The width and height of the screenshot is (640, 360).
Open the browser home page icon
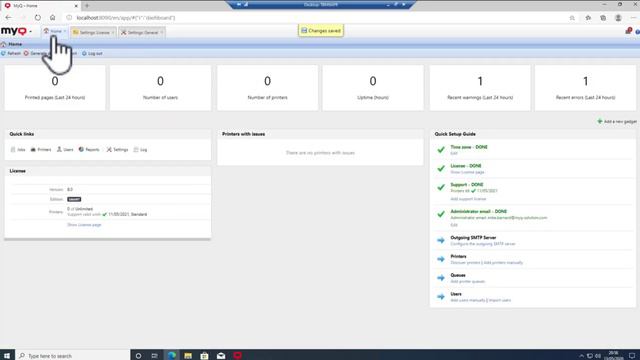point(53,18)
